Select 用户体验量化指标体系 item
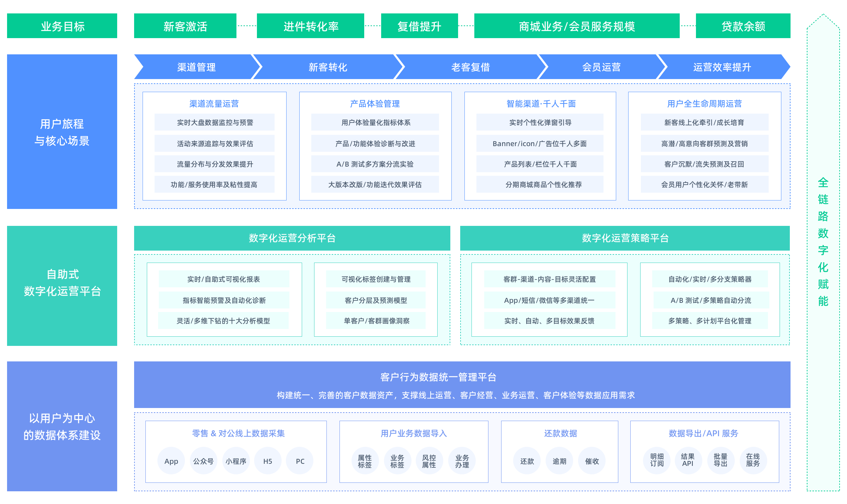 pos(375,122)
